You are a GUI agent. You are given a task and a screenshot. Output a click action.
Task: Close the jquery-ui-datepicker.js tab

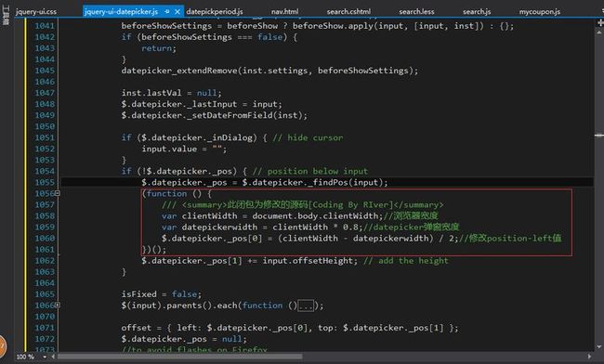tap(177, 12)
